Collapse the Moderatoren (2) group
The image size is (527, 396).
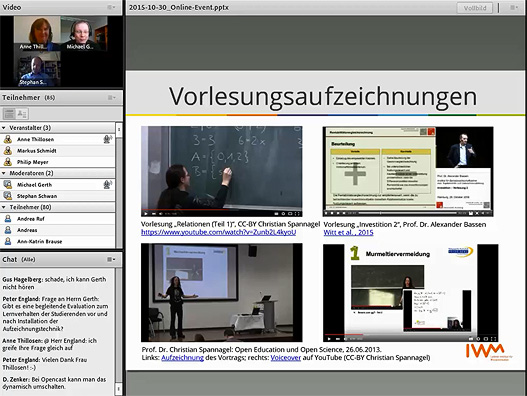[x=4, y=173]
